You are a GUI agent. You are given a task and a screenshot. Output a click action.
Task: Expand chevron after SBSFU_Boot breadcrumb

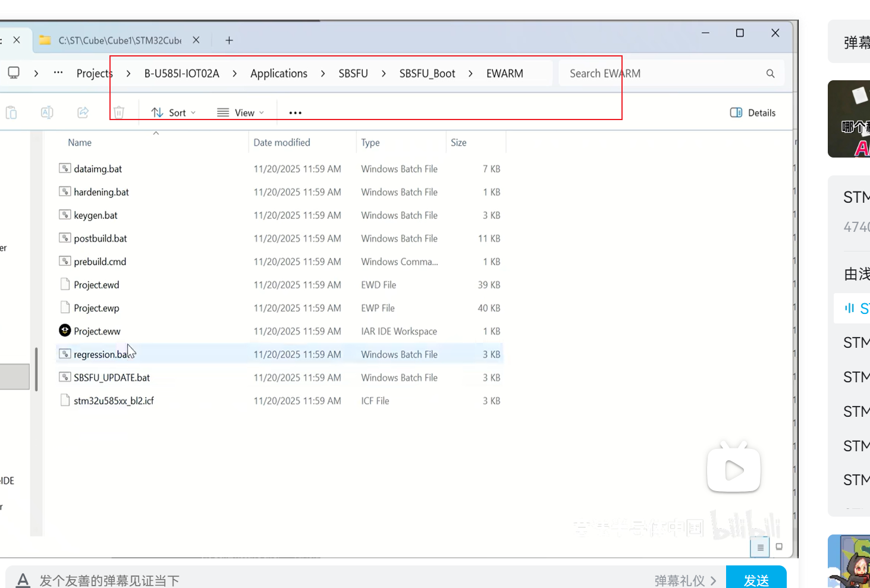(x=470, y=74)
